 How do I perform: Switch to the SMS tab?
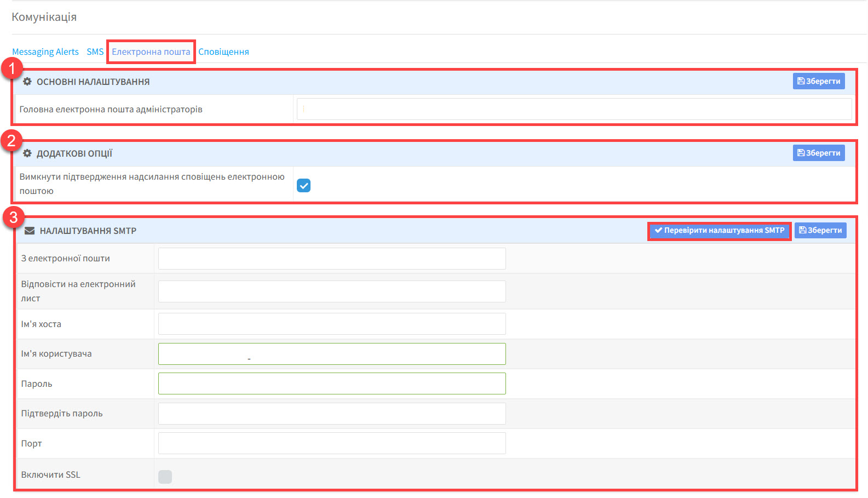point(95,51)
